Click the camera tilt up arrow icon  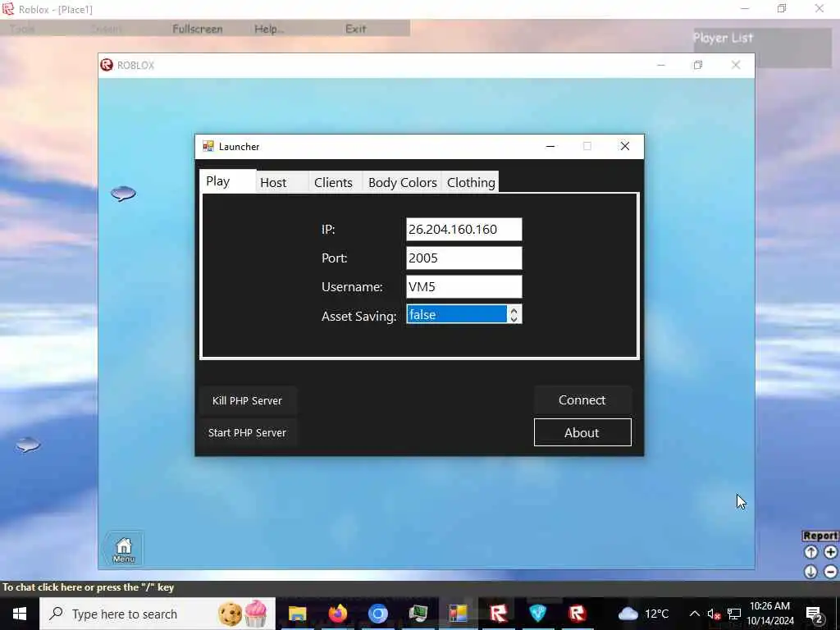(810, 552)
